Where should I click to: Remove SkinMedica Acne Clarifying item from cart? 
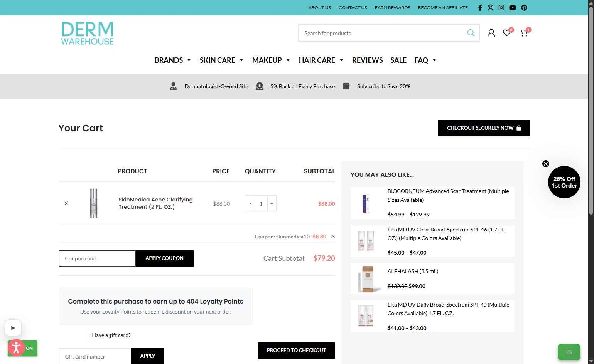coord(66,203)
